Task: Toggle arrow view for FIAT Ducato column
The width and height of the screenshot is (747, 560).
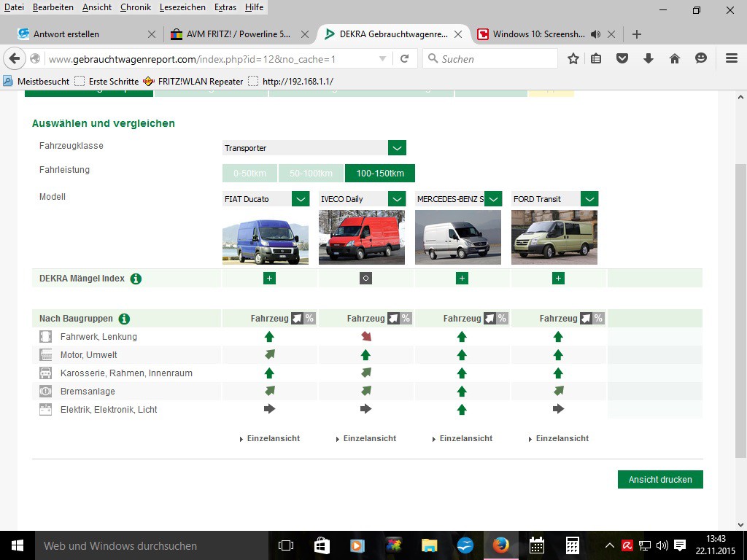Action: click(298, 318)
